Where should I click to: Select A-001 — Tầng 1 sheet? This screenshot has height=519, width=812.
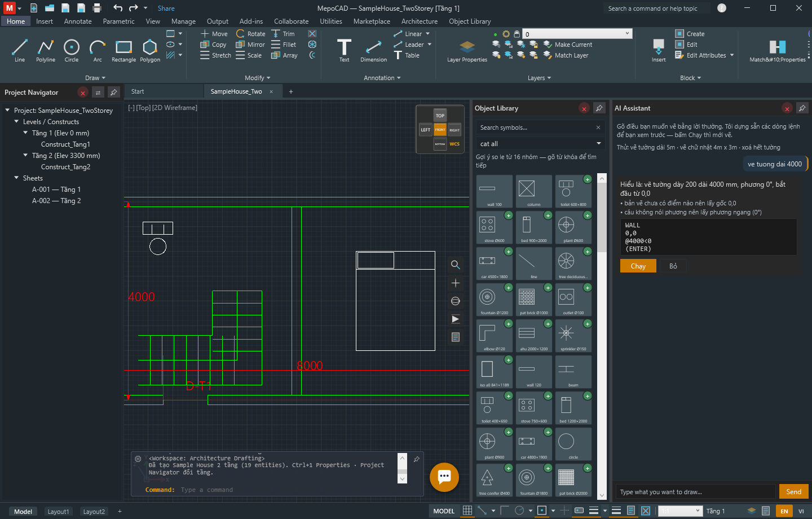tap(56, 189)
